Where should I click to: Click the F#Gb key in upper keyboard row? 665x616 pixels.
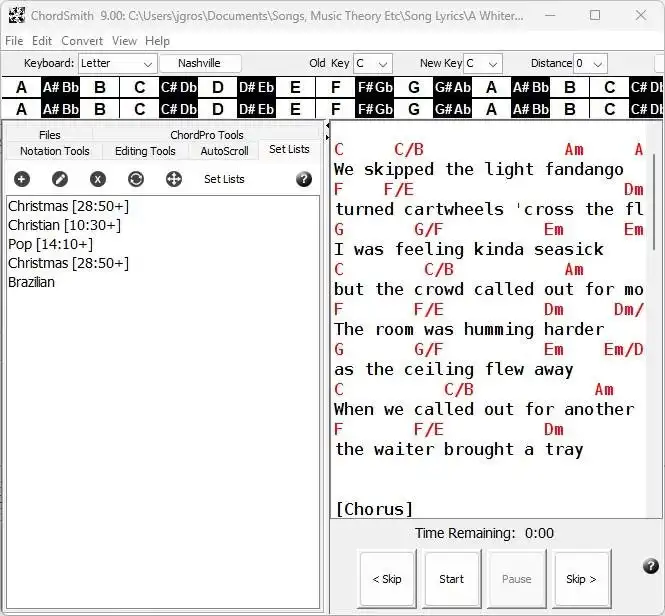point(375,87)
